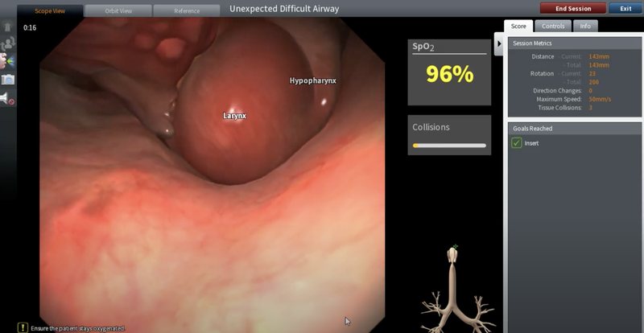This screenshot has height=333, width=644.
Task: Click the Hypopharynx label in scope view
Action: (x=313, y=81)
